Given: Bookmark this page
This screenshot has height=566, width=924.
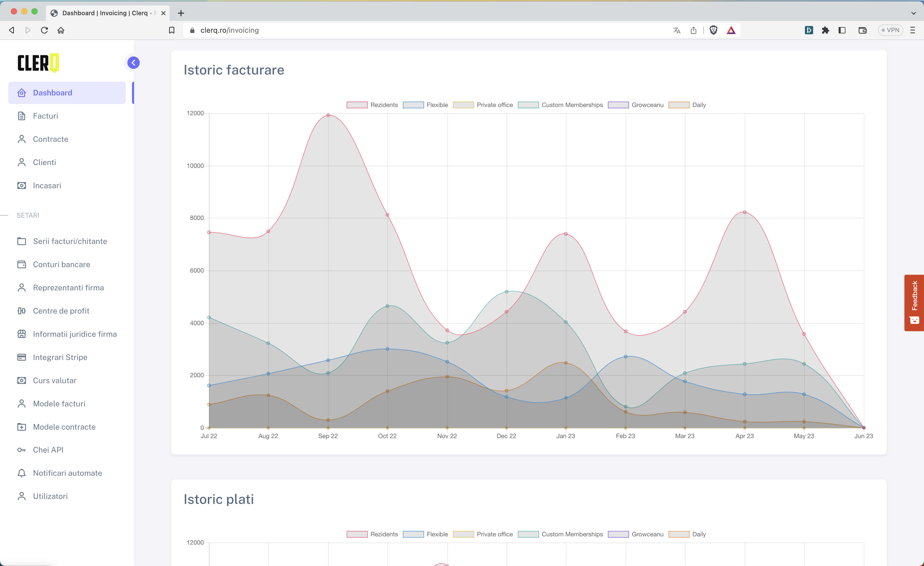Looking at the screenshot, I should 172,30.
